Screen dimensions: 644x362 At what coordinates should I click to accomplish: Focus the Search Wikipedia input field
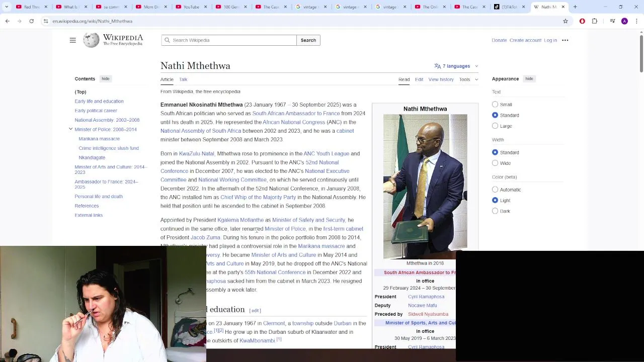click(229, 40)
